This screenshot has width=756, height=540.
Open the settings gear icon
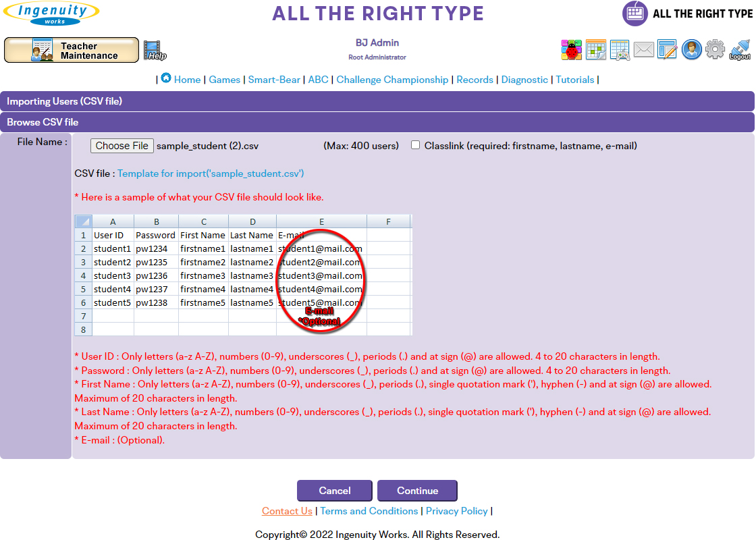pyautogui.click(x=715, y=49)
